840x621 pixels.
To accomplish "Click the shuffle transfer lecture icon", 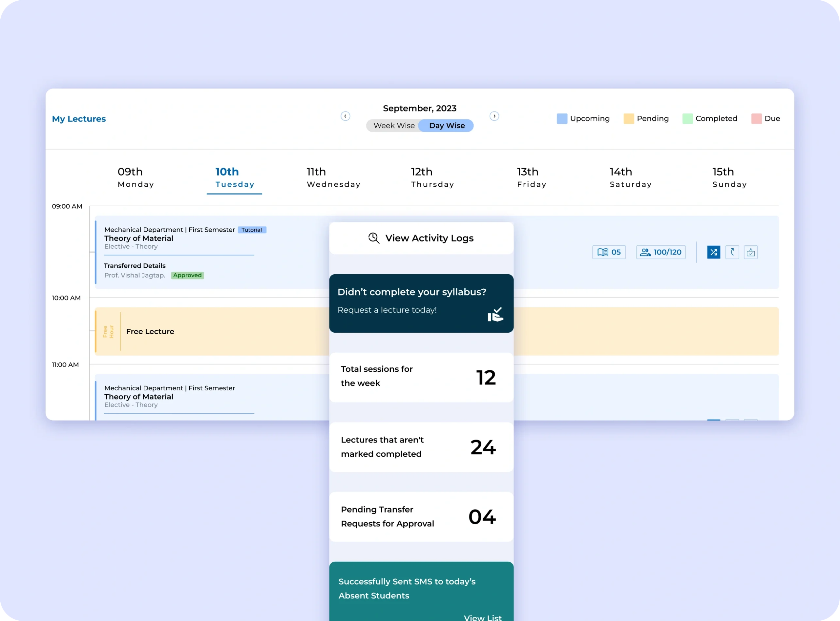I will (x=713, y=252).
